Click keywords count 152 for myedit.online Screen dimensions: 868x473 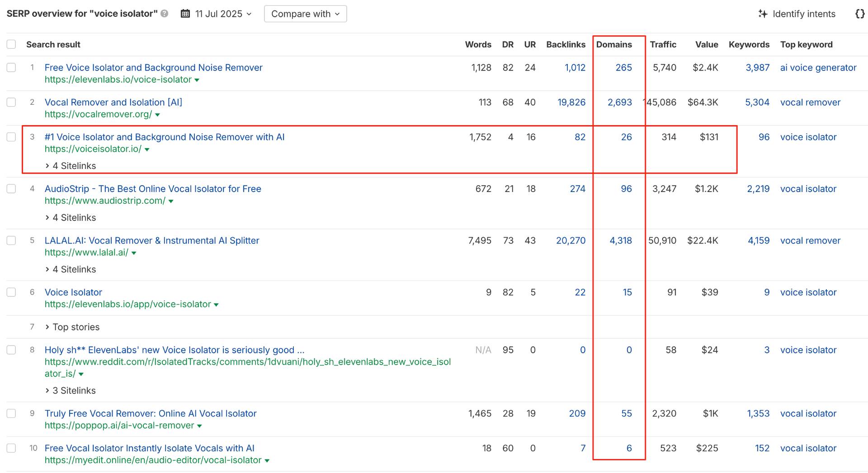762,448
